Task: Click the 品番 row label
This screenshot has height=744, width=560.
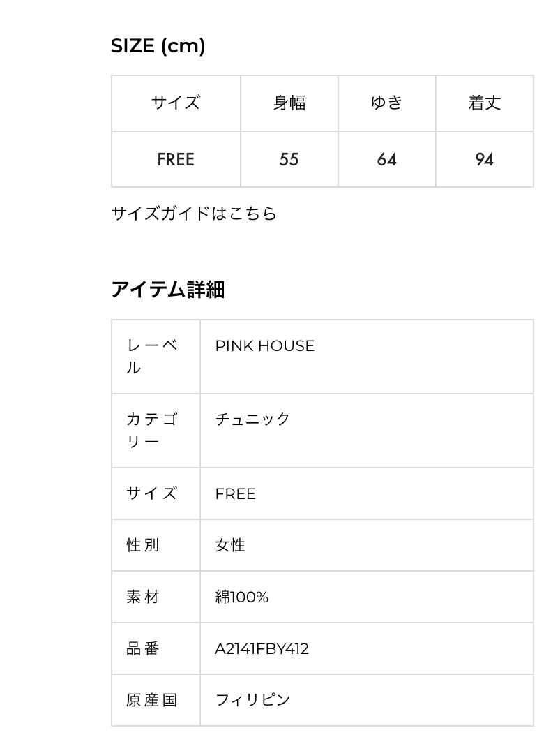Action: (143, 648)
